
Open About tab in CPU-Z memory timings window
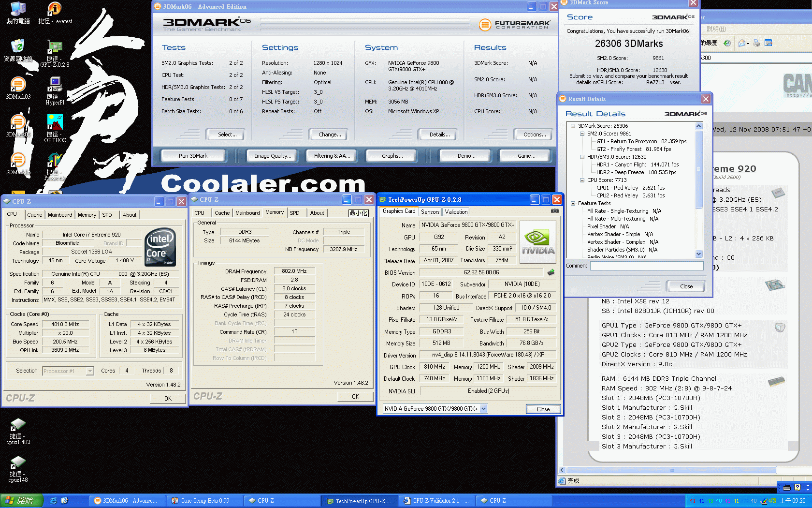[x=317, y=213]
